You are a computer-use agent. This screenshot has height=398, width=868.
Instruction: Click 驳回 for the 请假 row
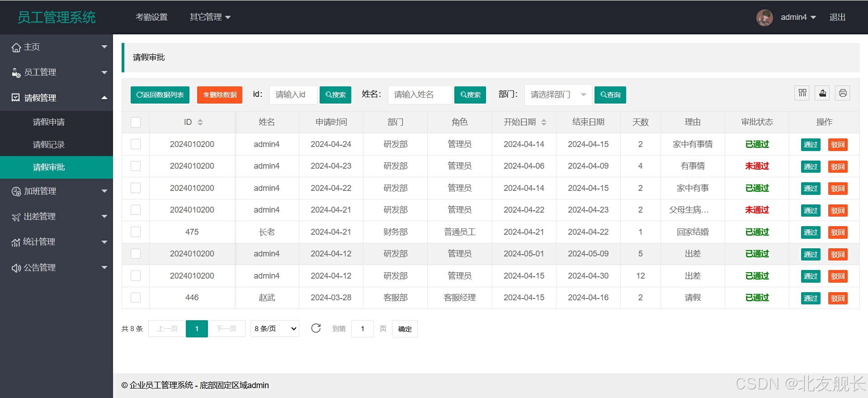838,298
